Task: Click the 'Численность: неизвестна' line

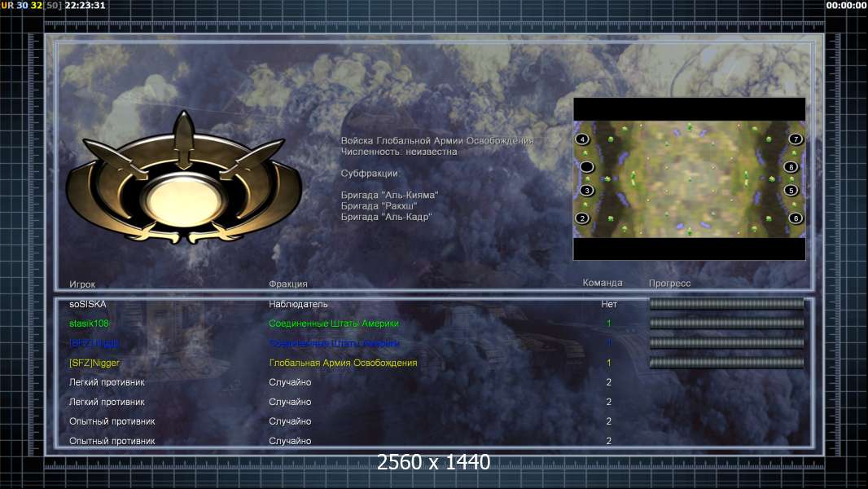Action: 398,152
